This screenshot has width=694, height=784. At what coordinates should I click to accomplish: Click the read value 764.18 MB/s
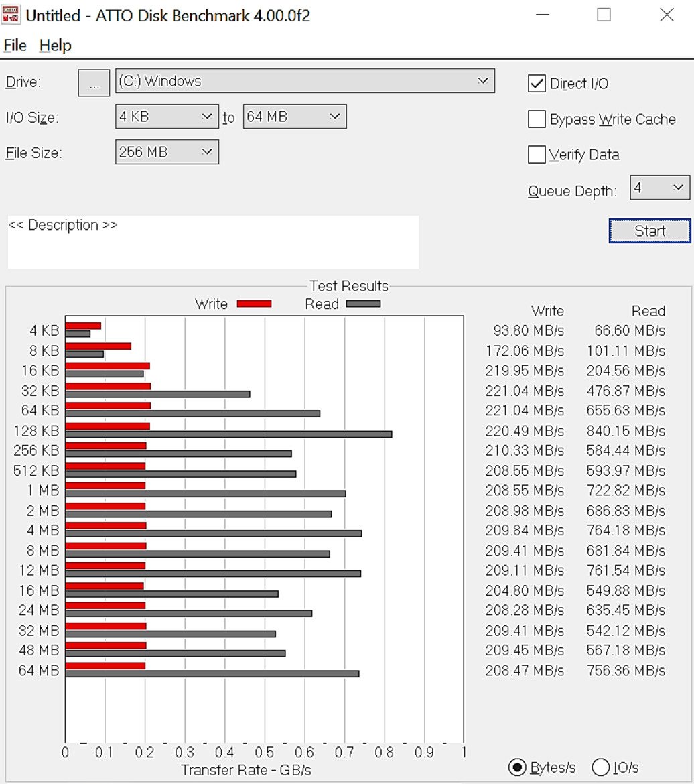pyautogui.click(x=626, y=531)
